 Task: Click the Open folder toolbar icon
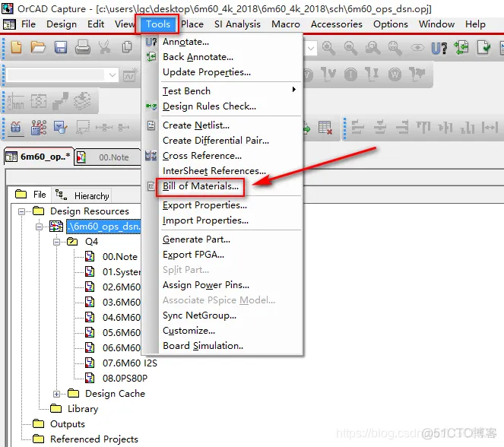click(38, 48)
